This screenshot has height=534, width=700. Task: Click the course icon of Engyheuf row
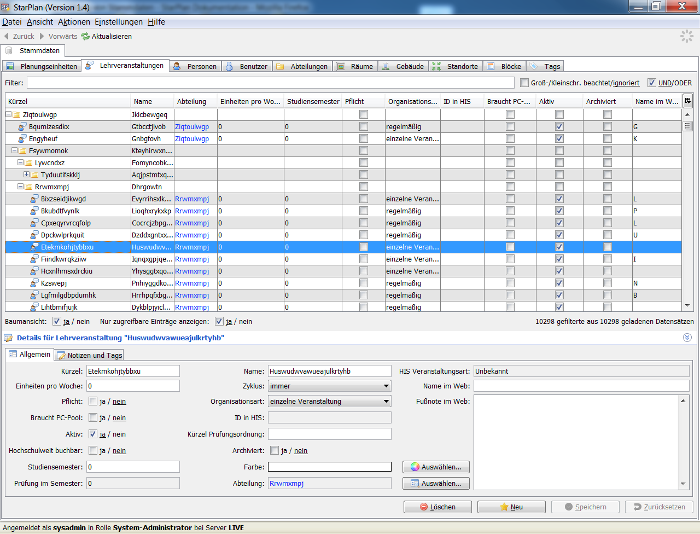pos(23,139)
